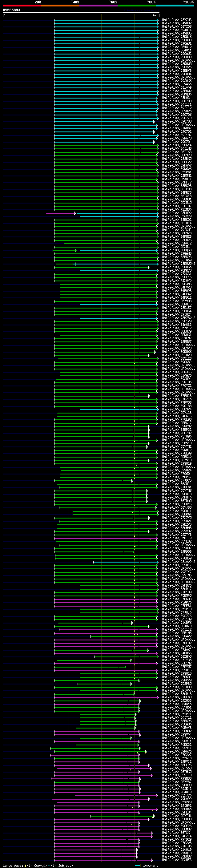The width and height of the screenshot is (197, 868).
Task: Click the UniRef100_B9N607 entry
Action: point(177,165)
